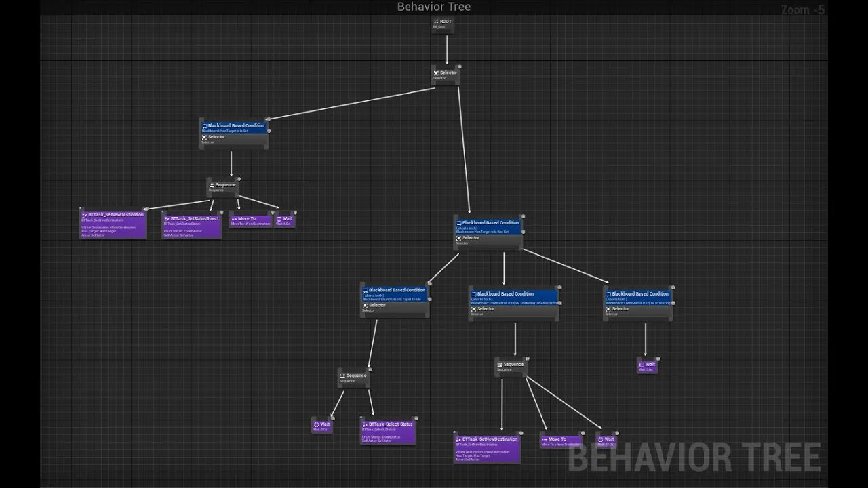Select the 'HasTarget is Is Set' Blackboard decorator

234,127
